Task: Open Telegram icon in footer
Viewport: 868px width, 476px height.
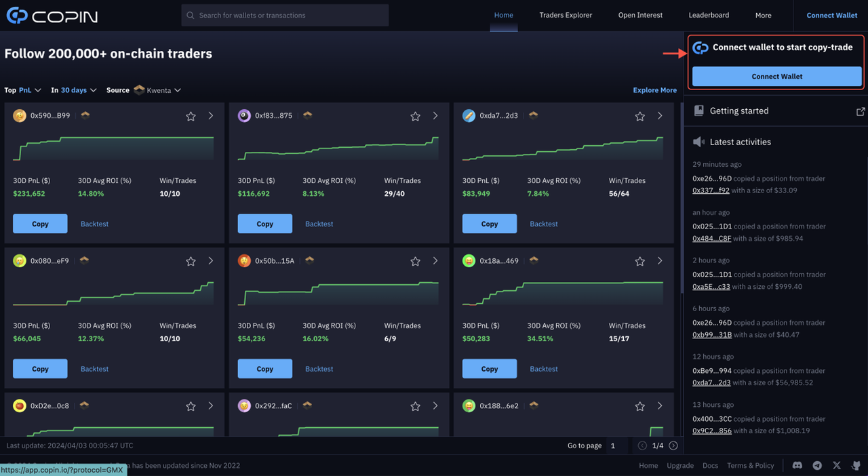Action: [817, 465]
